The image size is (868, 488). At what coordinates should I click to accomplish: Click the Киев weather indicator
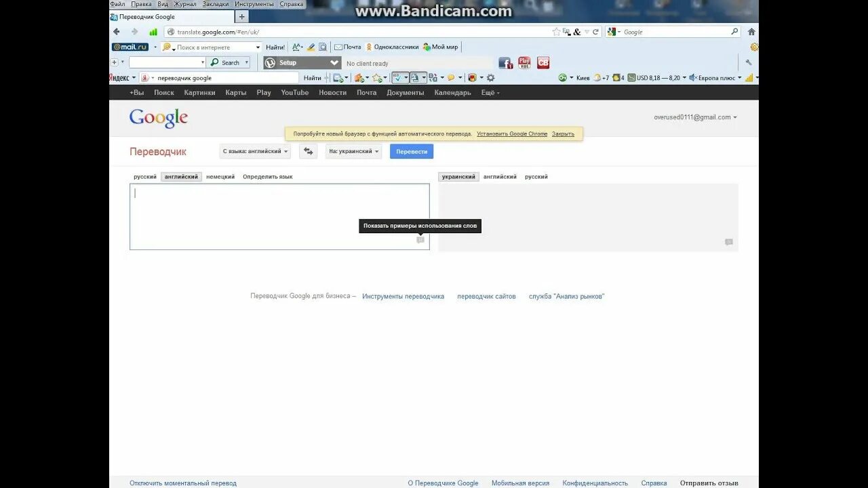pyautogui.click(x=583, y=78)
